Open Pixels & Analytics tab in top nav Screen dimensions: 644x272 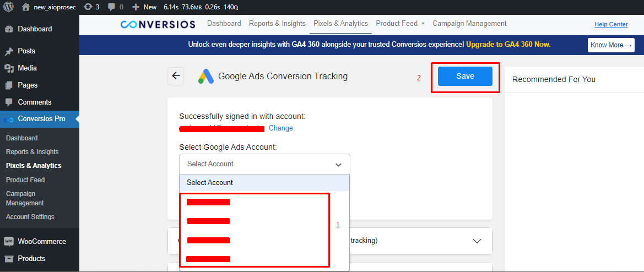(340, 23)
